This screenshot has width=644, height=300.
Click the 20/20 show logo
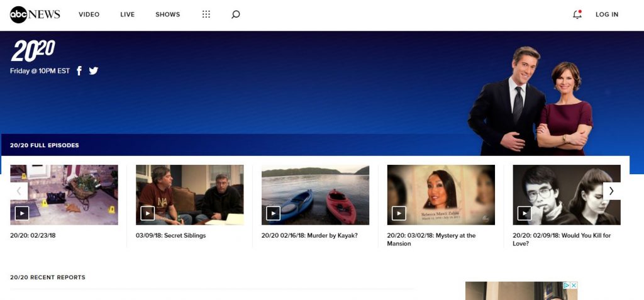click(x=33, y=50)
